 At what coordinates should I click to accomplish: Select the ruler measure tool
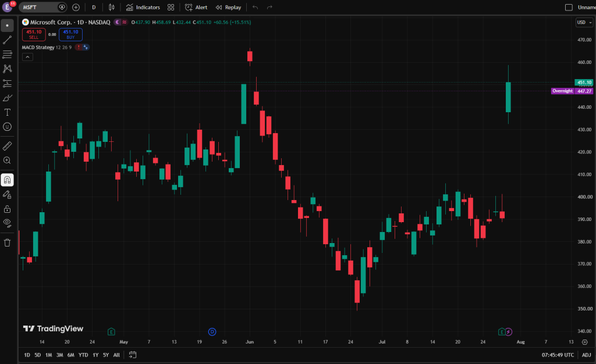pyautogui.click(x=7, y=146)
